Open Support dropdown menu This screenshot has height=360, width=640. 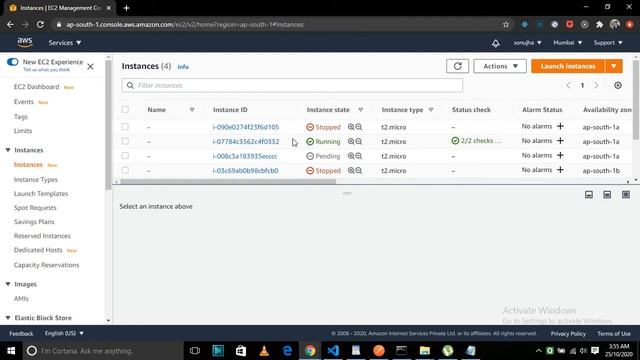(608, 42)
